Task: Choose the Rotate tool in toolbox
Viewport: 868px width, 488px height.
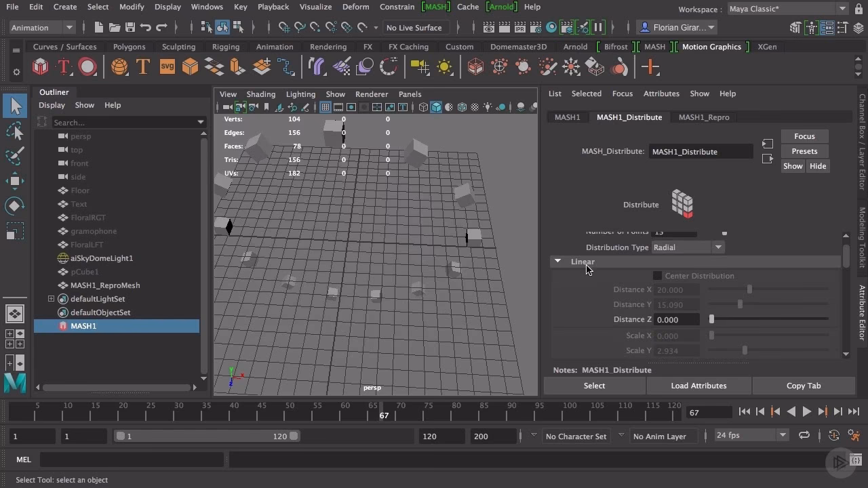Action: (16, 205)
